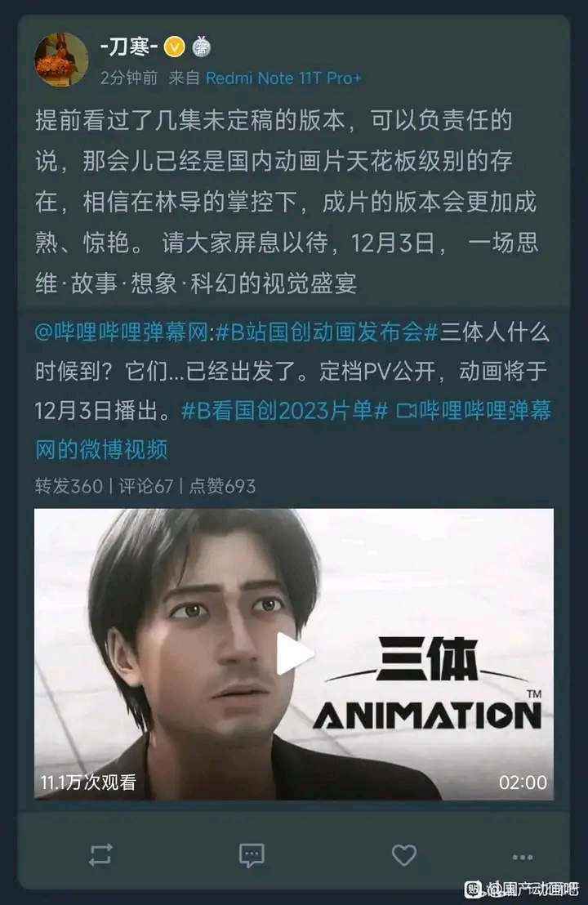
Task: Open the reposted original post text
Action: click(x=293, y=390)
